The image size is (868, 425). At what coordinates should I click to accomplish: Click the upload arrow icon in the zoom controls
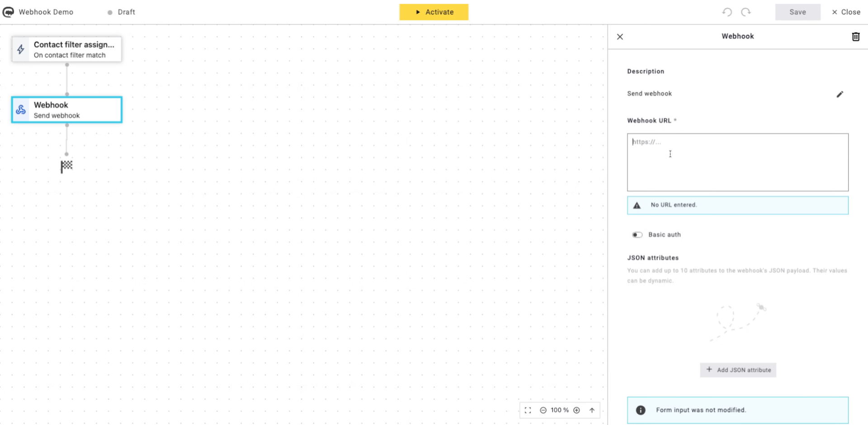592,410
